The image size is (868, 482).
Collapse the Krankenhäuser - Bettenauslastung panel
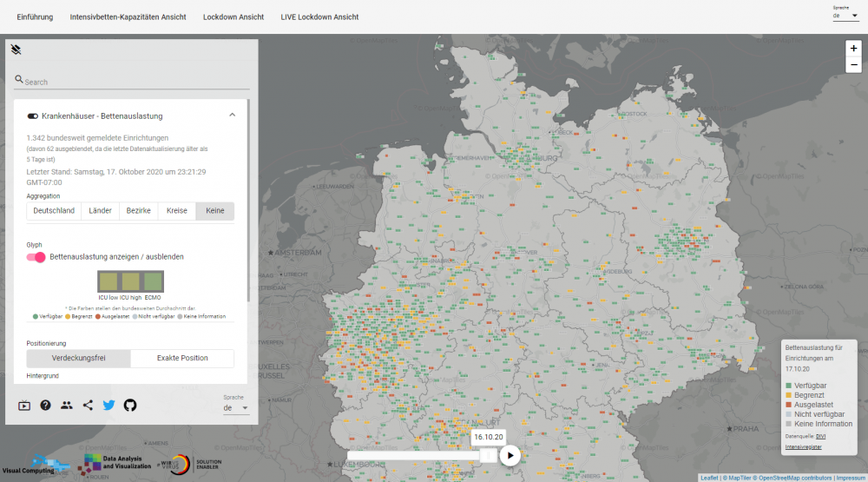coord(232,116)
